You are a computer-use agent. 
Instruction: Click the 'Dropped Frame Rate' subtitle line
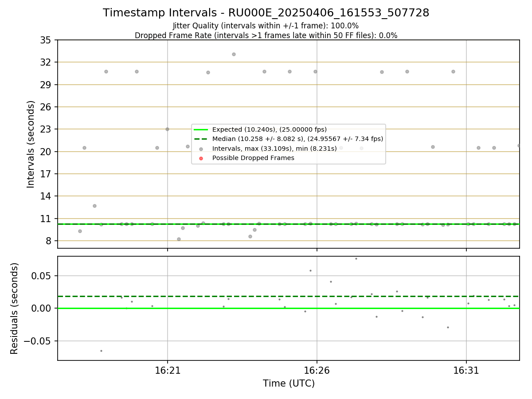pyautogui.click(x=266, y=35)
